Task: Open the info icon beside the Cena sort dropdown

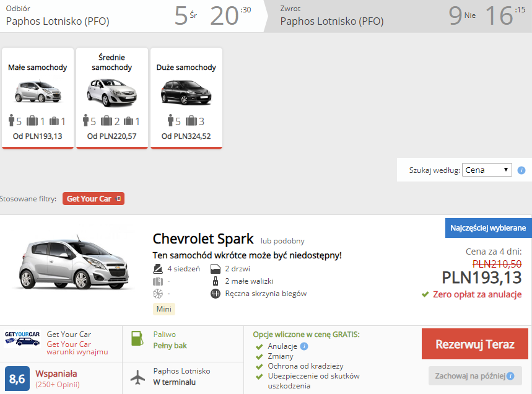Action: click(x=521, y=170)
